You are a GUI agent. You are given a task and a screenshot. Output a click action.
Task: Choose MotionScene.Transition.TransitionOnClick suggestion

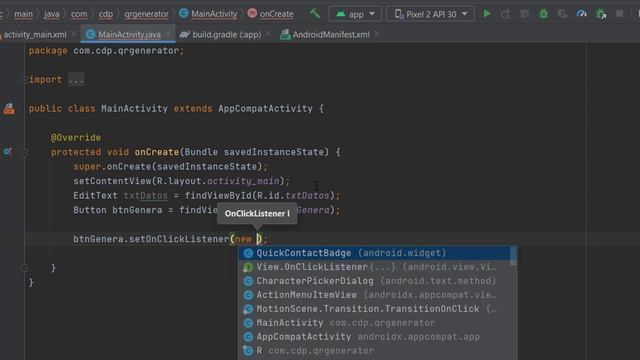pos(374,309)
